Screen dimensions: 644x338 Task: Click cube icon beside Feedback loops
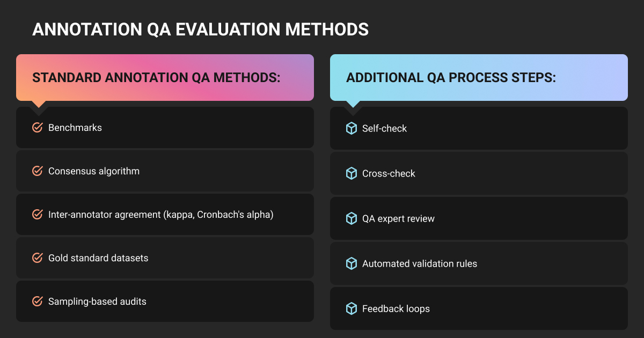352,309
